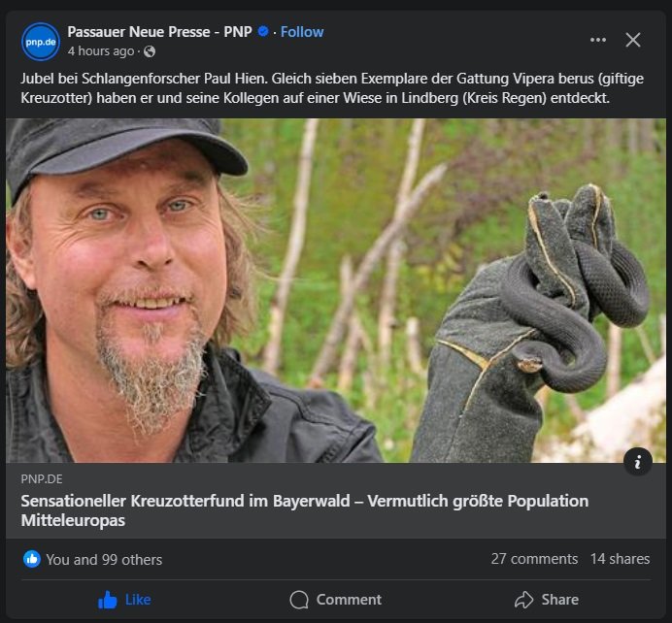Viewport: 672px width, 623px height.
Task: Follow the Passauer Neue Presse page
Action: tap(302, 31)
